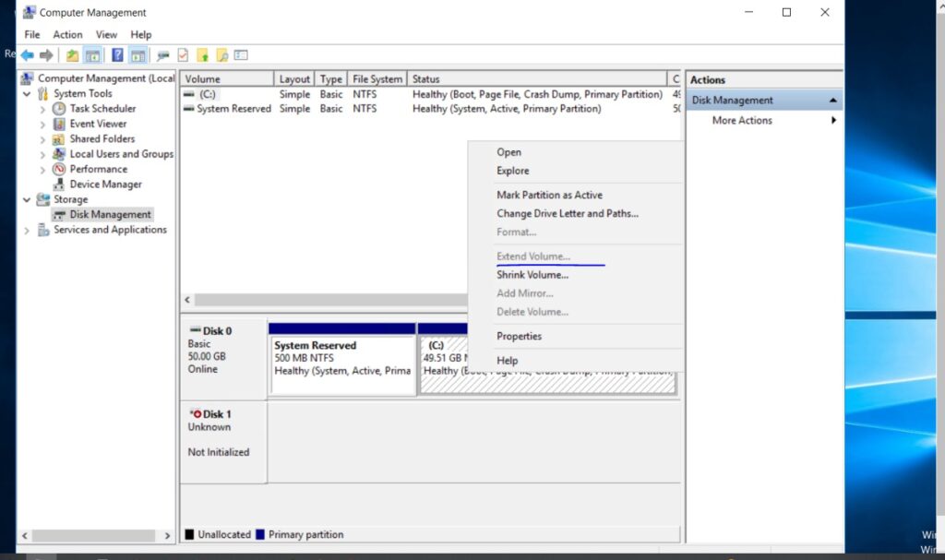Click the Performance icon
The width and height of the screenshot is (945, 560).
(59, 170)
